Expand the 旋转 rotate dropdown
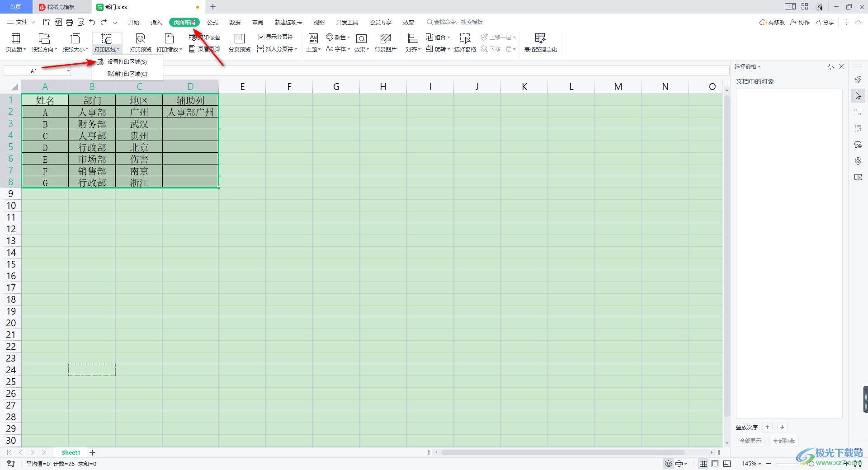Image resolution: width=868 pixels, height=470 pixels. pos(448,49)
